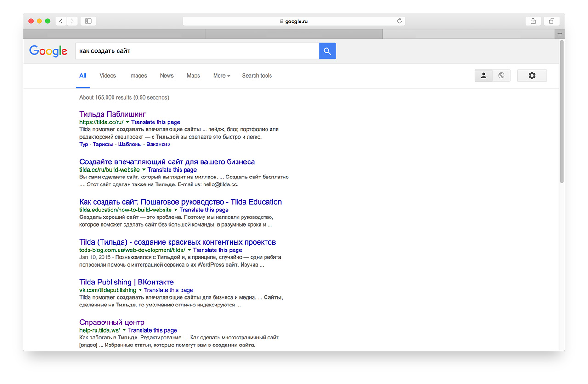Open dropdown arrow next to tilda.cc/ru/ URL
This screenshot has height=384, width=588.
[x=127, y=122]
